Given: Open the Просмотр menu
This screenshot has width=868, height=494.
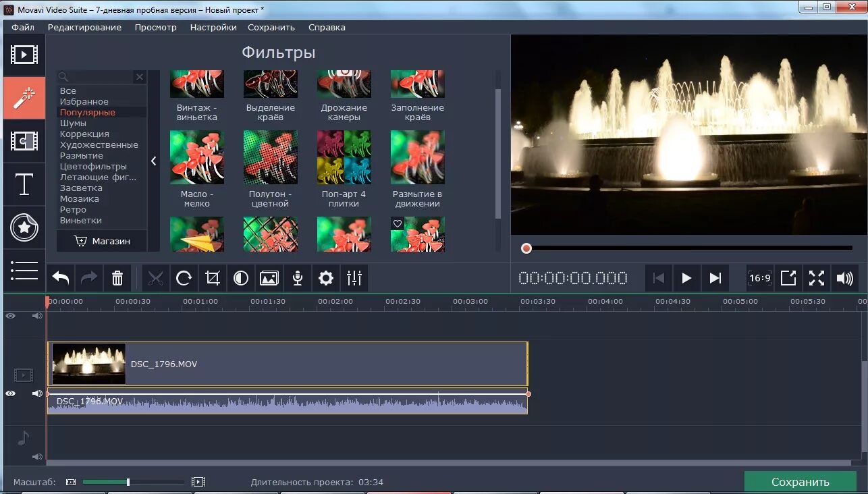Looking at the screenshot, I should click(x=155, y=28).
